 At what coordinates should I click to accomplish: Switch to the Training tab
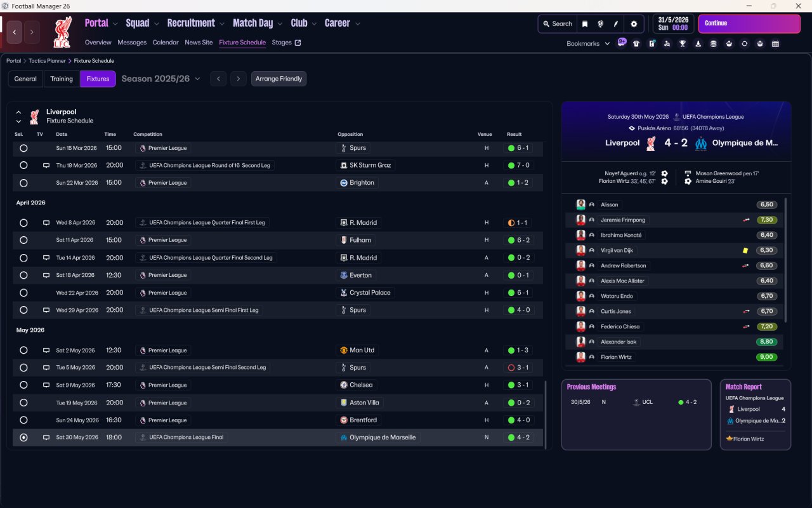[62, 79]
